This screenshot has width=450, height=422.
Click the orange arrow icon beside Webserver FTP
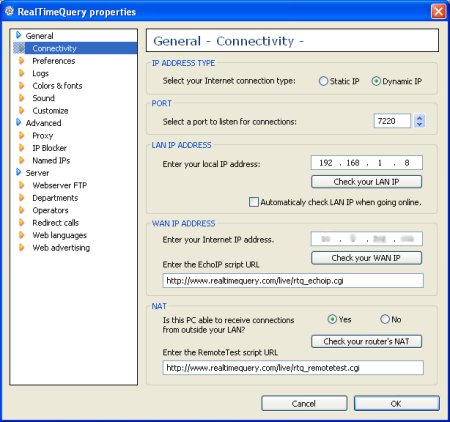[22, 185]
